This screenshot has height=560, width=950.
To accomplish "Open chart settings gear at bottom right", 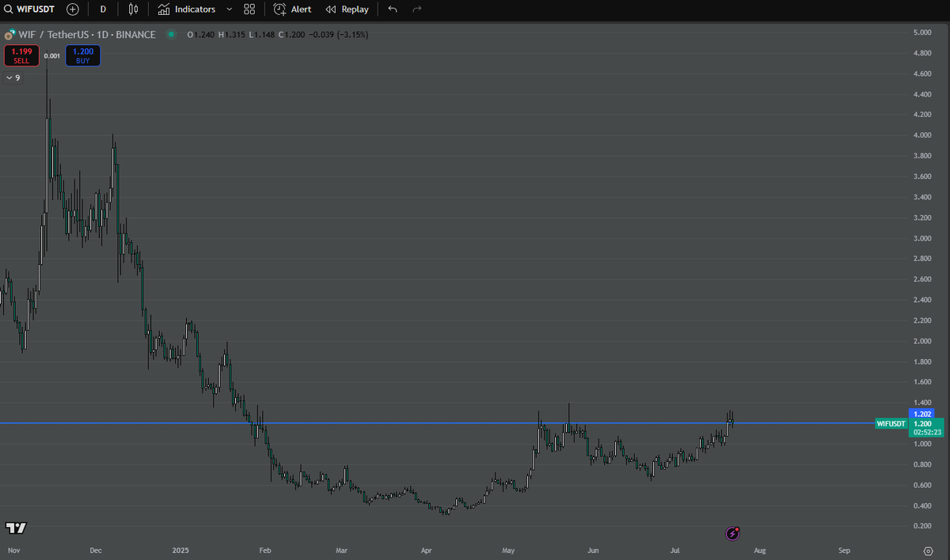I will pyautogui.click(x=928, y=550).
